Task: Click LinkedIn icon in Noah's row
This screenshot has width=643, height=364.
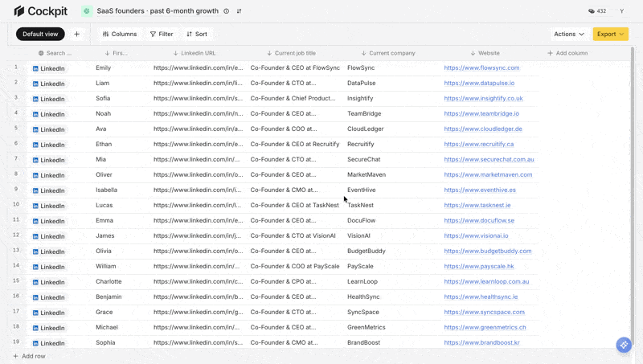Action: point(35,114)
